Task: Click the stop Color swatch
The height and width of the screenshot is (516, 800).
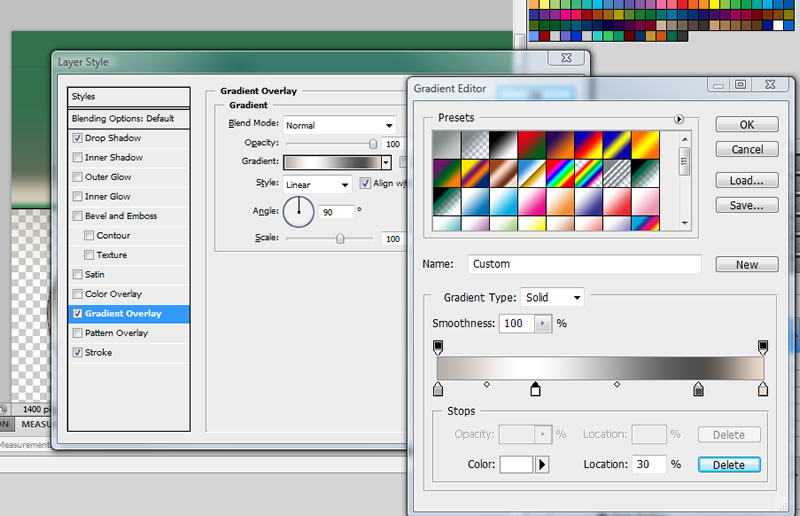Action: coord(516,464)
